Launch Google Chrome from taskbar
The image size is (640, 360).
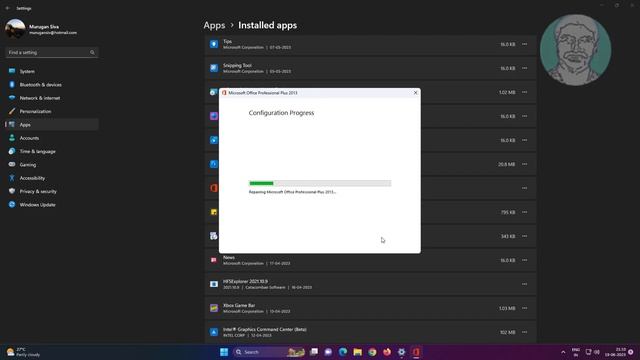(x=372, y=352)
